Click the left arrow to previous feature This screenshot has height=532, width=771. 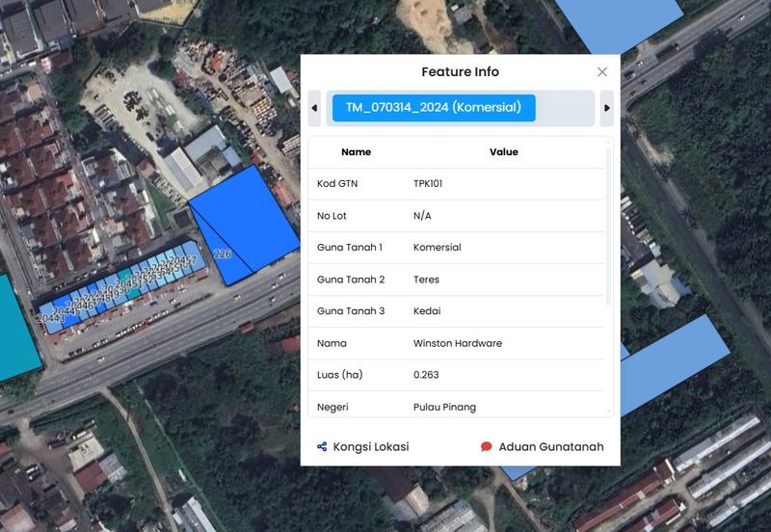pyautogui.click(x=314, y=108)
